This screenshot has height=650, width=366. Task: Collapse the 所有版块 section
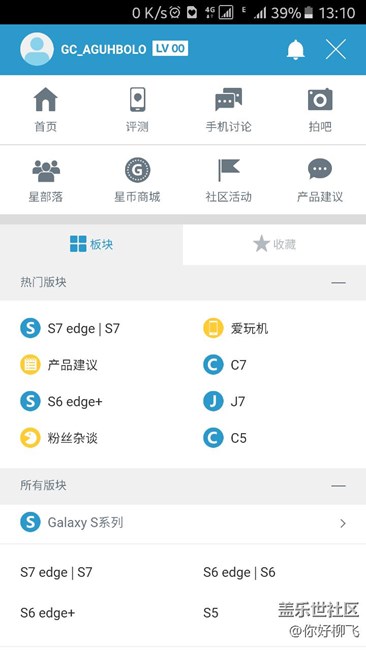(x=339, y=485)
